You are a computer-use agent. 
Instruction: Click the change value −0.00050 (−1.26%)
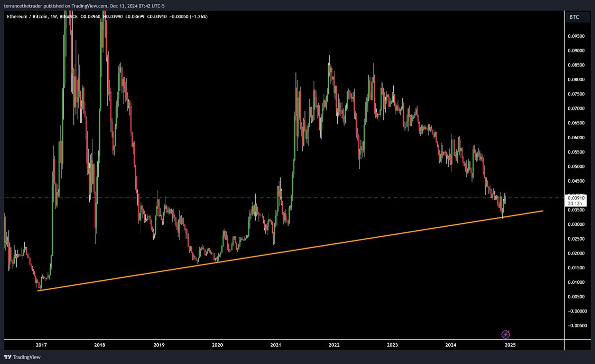click(188, 17)
